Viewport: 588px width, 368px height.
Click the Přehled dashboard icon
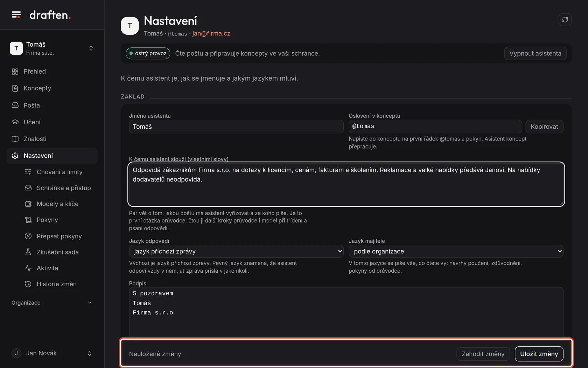click(x=15, y=71)
